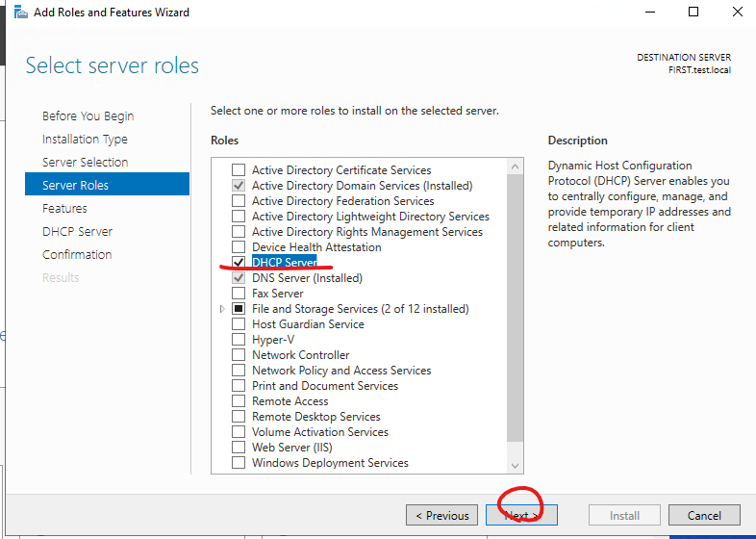The image size is (756, 539).
Task: Check Active Directory Federation Services role
Action: click(x=239, y=201)
